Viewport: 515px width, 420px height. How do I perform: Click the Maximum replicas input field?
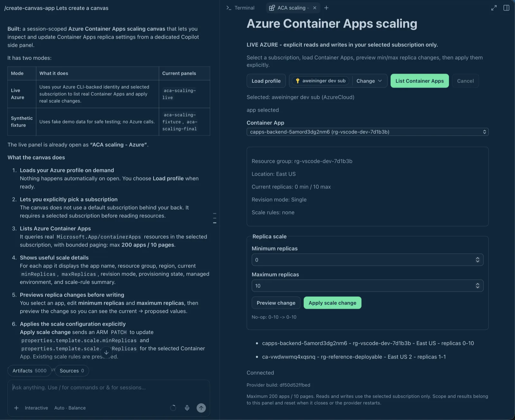pos(367,286)
